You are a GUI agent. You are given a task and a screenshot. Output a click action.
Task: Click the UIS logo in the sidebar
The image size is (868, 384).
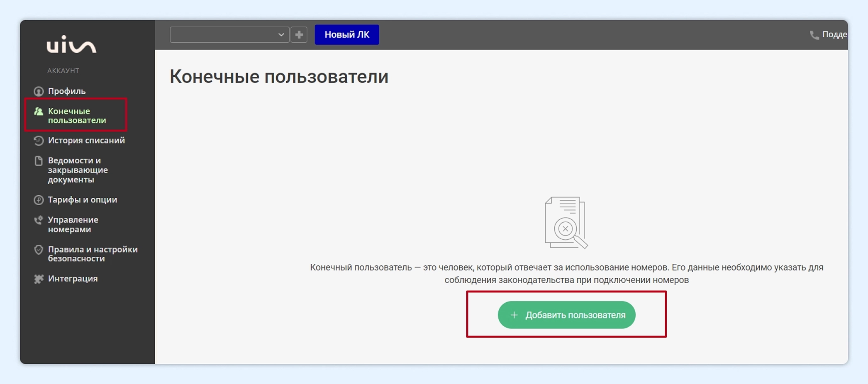(x=71, y=44)
